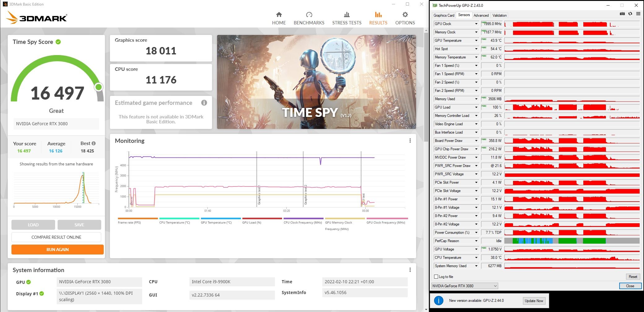The width and height of the screenshot is (644, 312).
Task: Open the Hot Spot sensor dropdown
Action: coord(476,49)
